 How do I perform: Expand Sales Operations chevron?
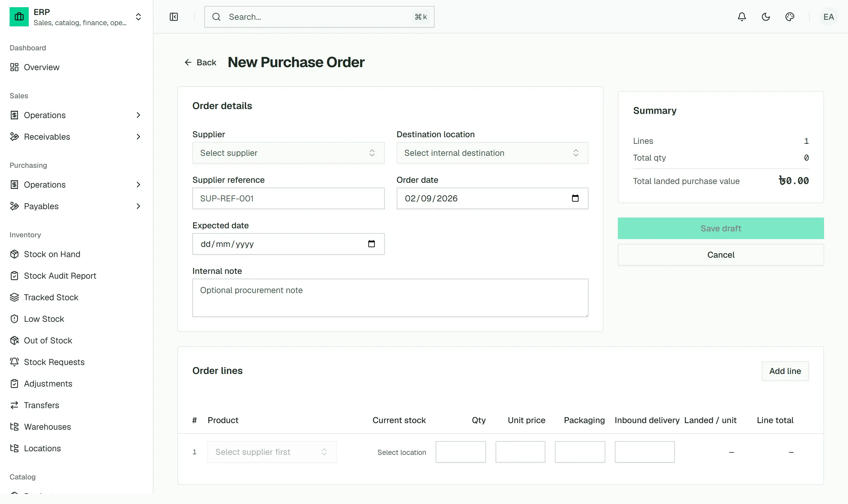point(138,115)
